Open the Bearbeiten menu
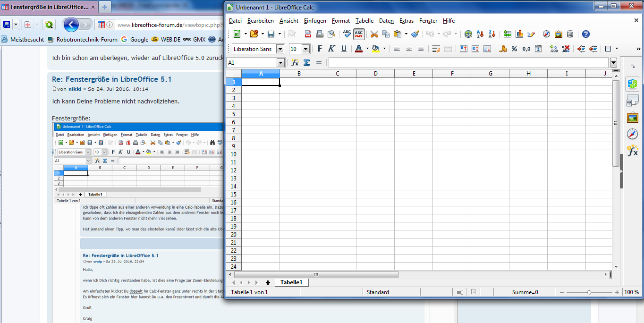Viewport: 644px width, 323px height. click(261, 21)
